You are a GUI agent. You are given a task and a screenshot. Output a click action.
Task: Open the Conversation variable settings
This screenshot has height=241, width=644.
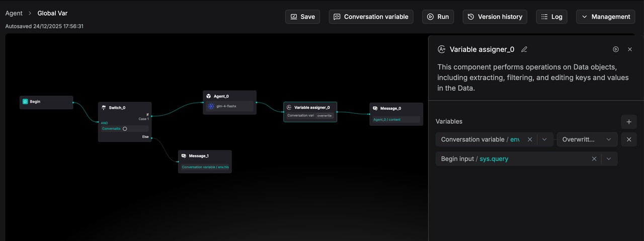371,17
